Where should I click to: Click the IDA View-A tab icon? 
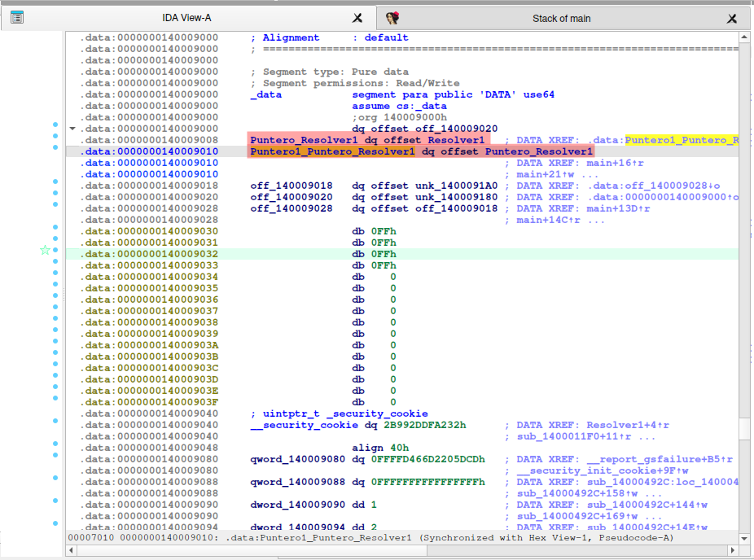tap(17, 17)
